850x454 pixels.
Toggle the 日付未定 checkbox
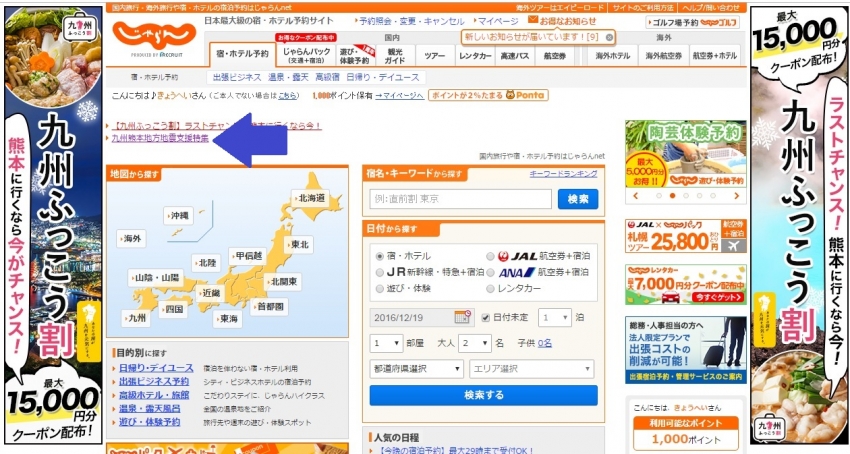(x=486, y=318)
